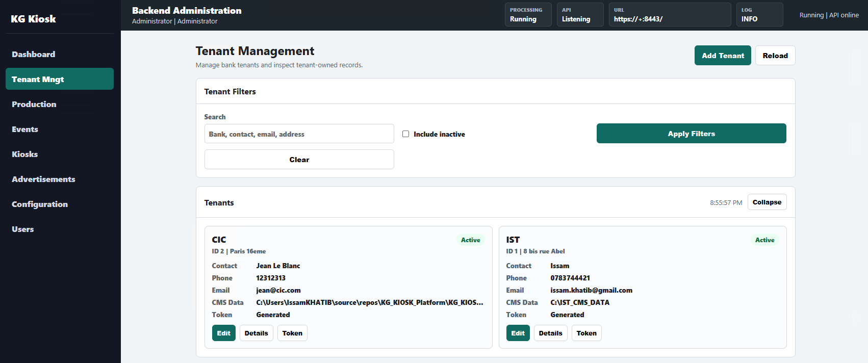Screen dimensions: 868x363
Task: Open Token for the CIC tenant
Action: click(x=292, y=333)
